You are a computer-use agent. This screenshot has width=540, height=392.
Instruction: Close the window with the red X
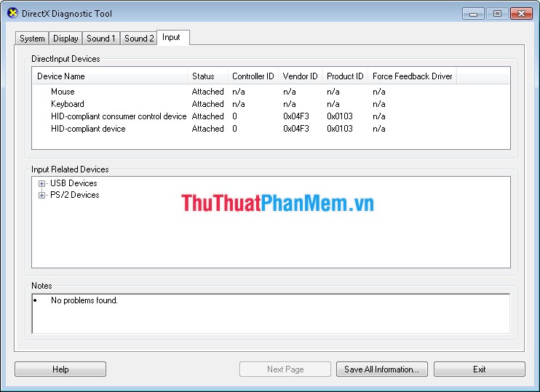[x=521, y=13]
